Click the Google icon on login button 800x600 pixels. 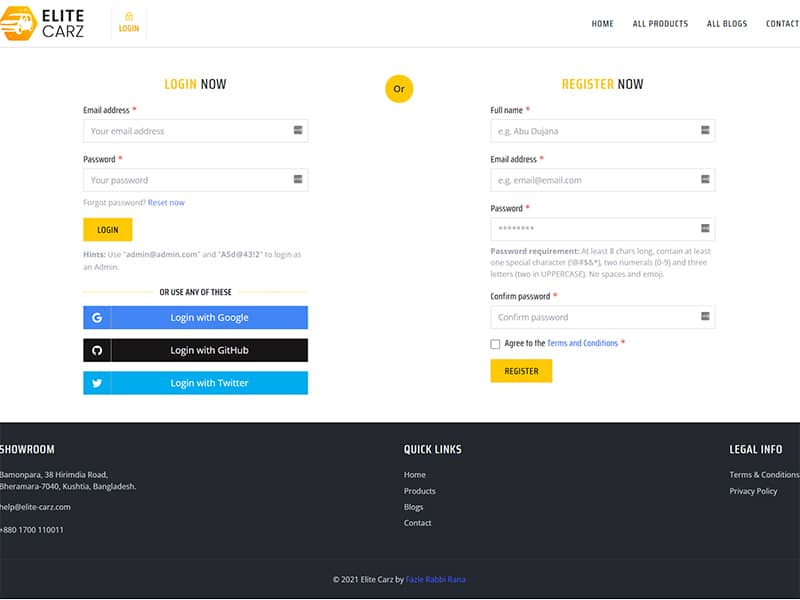click(97, 318)
